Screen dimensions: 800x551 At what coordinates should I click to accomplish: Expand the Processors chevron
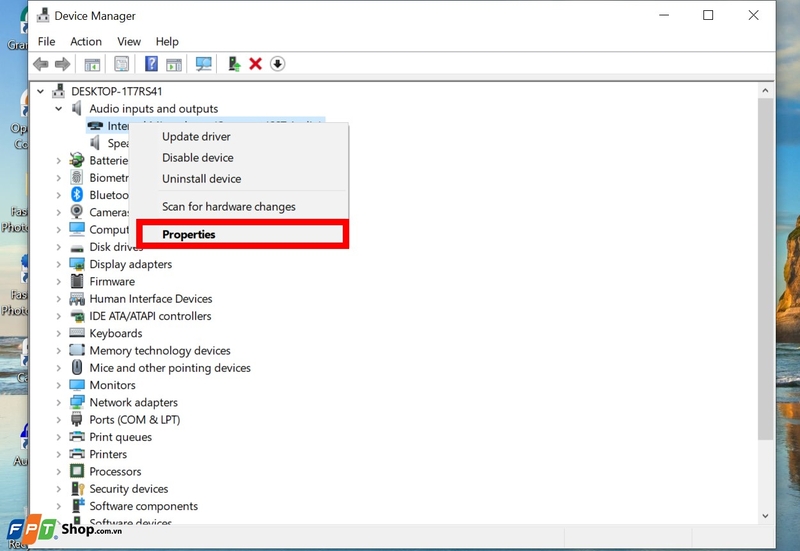pyautogui.click(x=59, y=471)
